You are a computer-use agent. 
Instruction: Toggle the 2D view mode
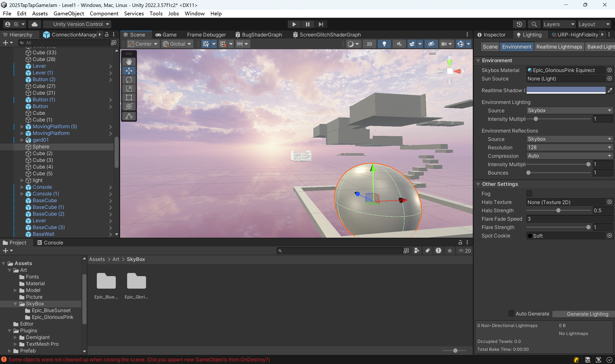tap(369, 44)
